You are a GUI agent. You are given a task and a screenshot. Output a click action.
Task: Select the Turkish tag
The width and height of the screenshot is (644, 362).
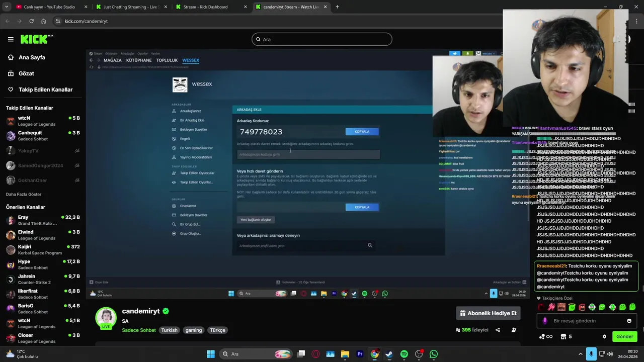170,330
